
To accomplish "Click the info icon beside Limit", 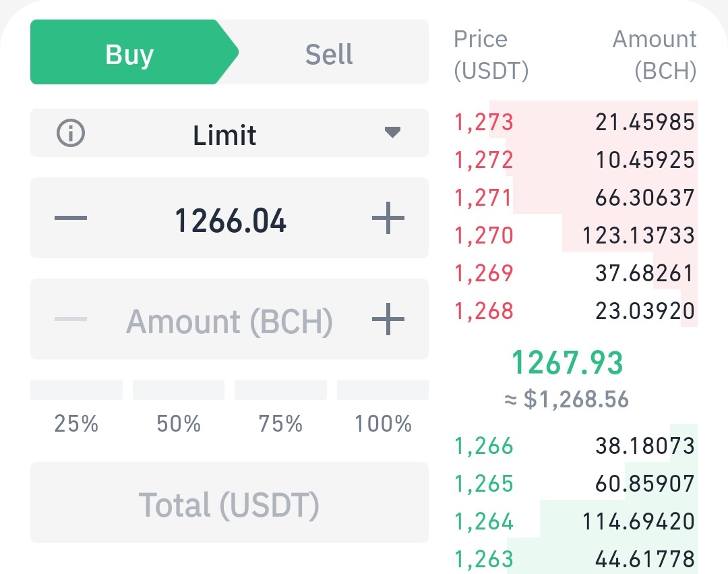I will click(71, 134).
